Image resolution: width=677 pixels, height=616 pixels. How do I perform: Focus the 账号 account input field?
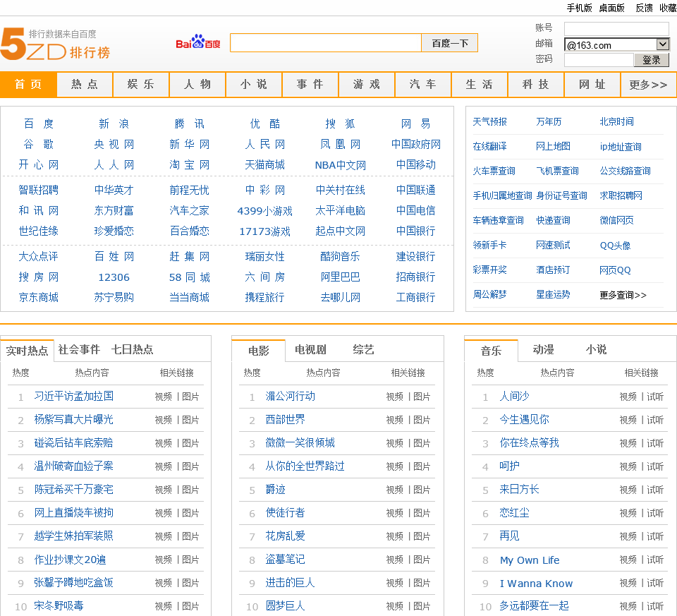coord(616,29)
